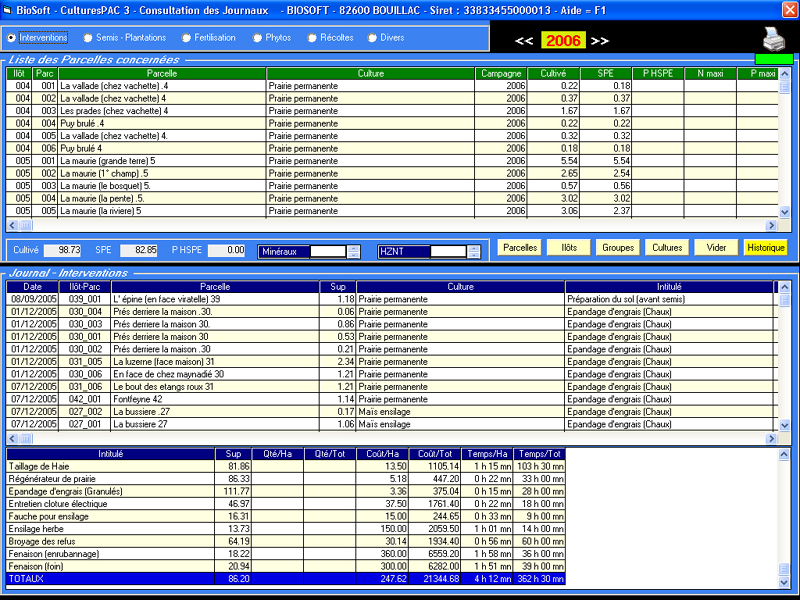Click the Journal Interventions scroll-right arrow
The height and width of the screenshot is (600, 800).
[771, 438]
